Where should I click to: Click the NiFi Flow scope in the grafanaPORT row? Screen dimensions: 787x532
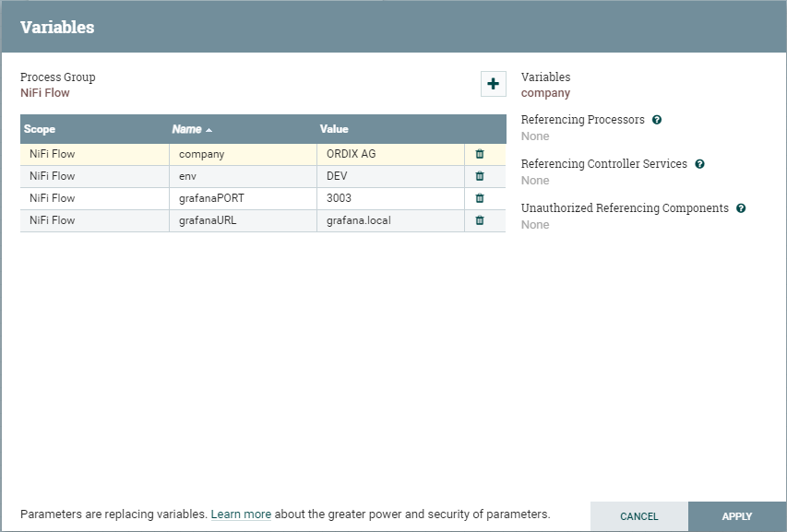coord(95,198)
